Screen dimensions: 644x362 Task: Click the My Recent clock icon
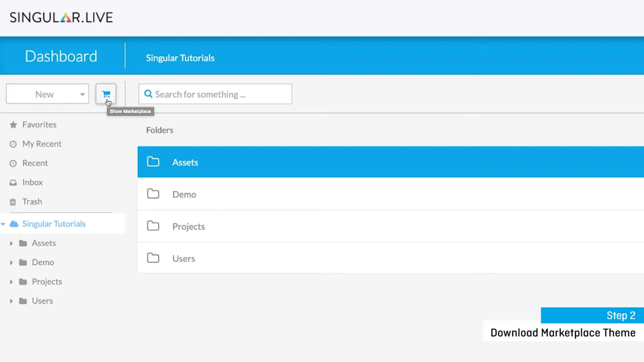(13, 144)
